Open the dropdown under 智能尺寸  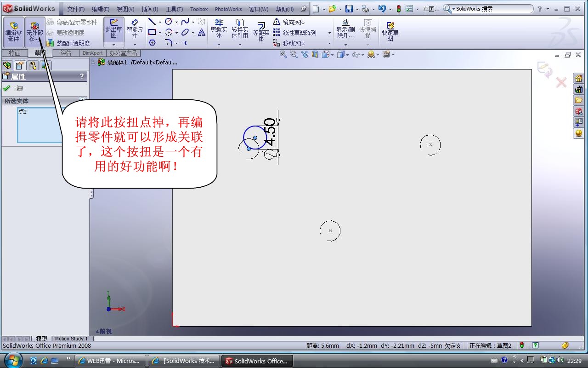click(x=135, y=45)
